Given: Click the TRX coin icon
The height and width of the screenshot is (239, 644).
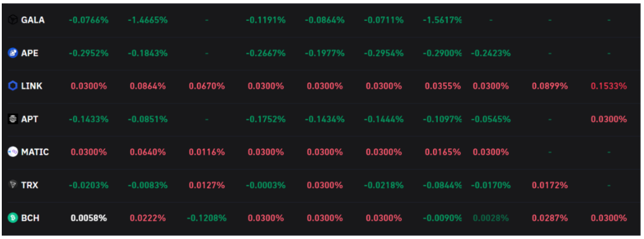Looking at the screenshot, I should pos(12,185).
